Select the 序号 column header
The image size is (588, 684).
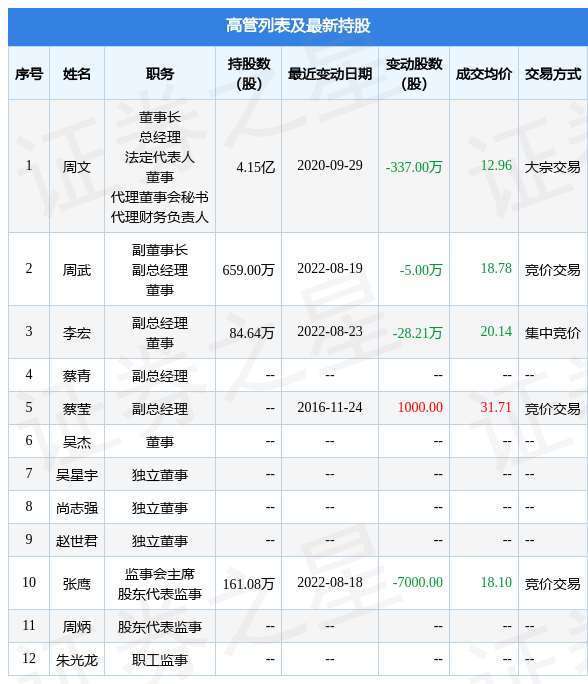pos(29,74)
